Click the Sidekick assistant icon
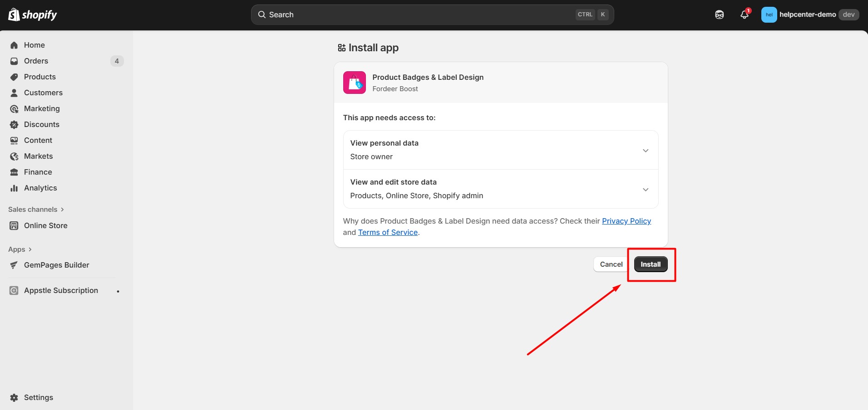Viewport: 868px width, 410px height. [x=720, y=15]
